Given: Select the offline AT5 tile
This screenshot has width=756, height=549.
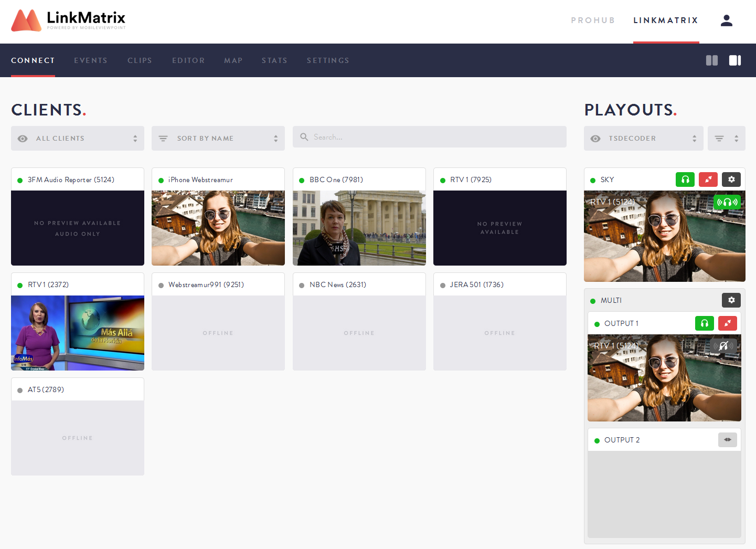Looking at the screenshot, I should [78, 438].
